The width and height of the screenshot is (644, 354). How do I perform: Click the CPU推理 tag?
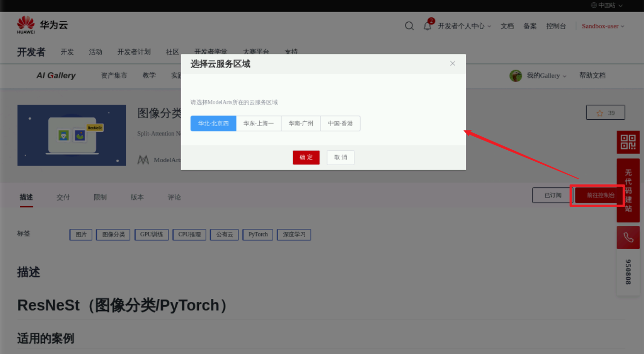coord(189,235)
